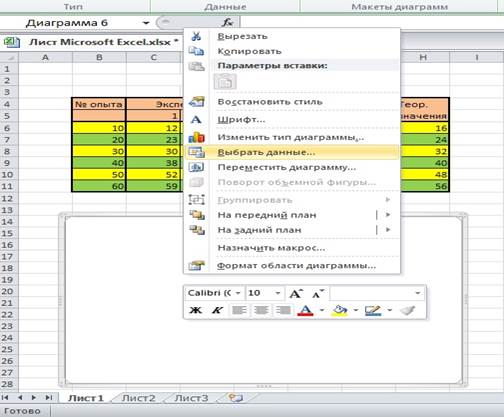Expand На задний план submenu arrow
Image resolution: width=504 pixels, height=417 pixels.
click(388, 230)
